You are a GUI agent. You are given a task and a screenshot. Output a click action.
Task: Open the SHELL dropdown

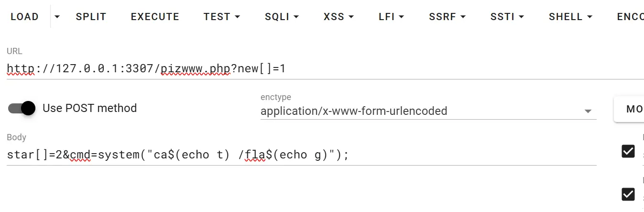[570, 17]
